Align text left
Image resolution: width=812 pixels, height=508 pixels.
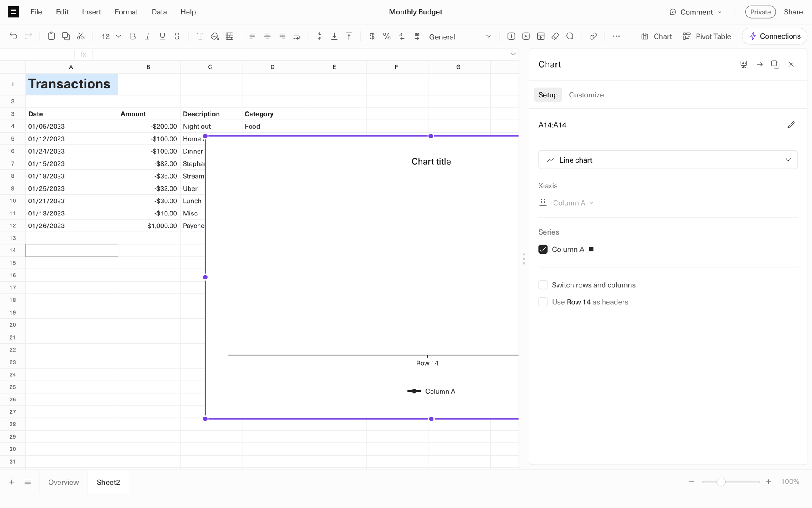(x=252, y=36)
